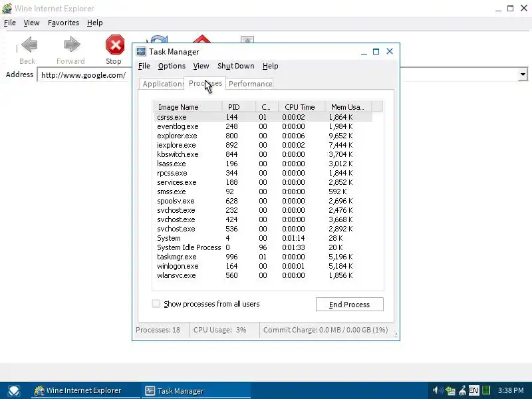Click the 3:38 PM clock
Screen dimensions: 532x399
(x=511, y=390)
